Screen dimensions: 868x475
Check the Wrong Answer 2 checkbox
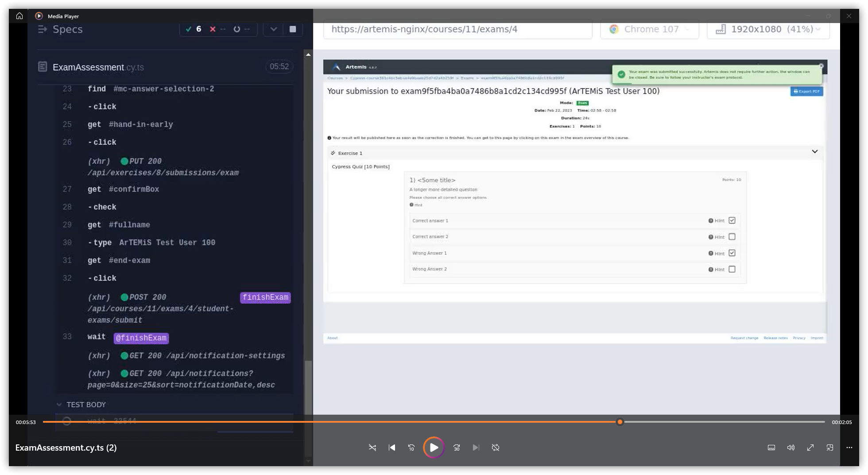click(x=732, y=269)
